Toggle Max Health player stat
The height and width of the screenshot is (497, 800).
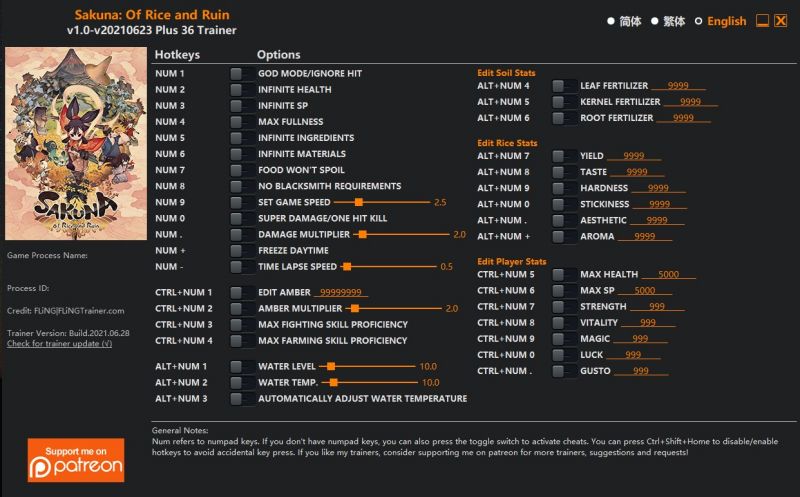564,275
